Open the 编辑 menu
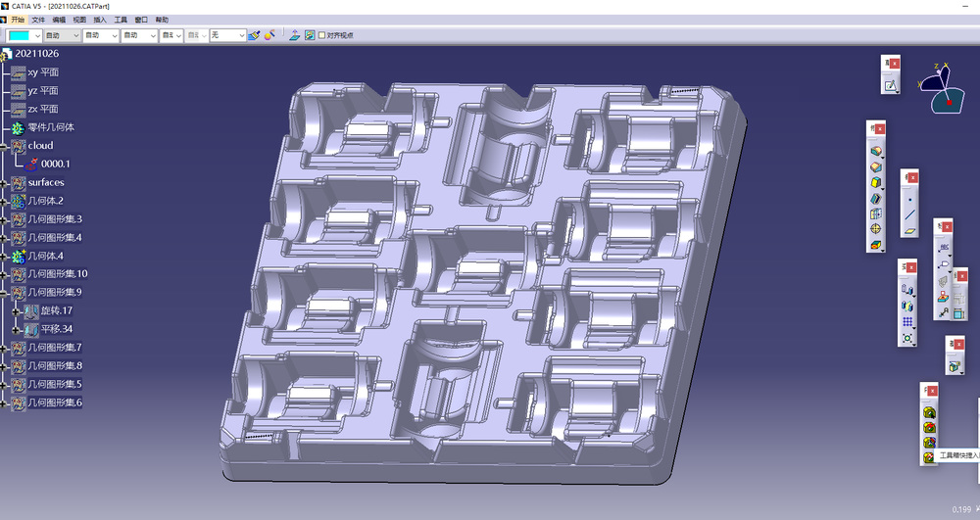980x520 pixels. click(59, 20)
